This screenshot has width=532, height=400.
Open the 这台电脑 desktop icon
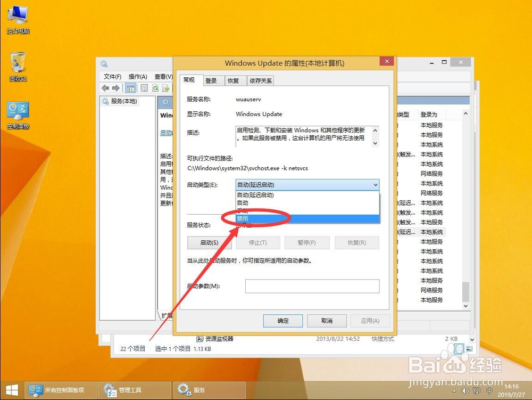coord(18,20)
